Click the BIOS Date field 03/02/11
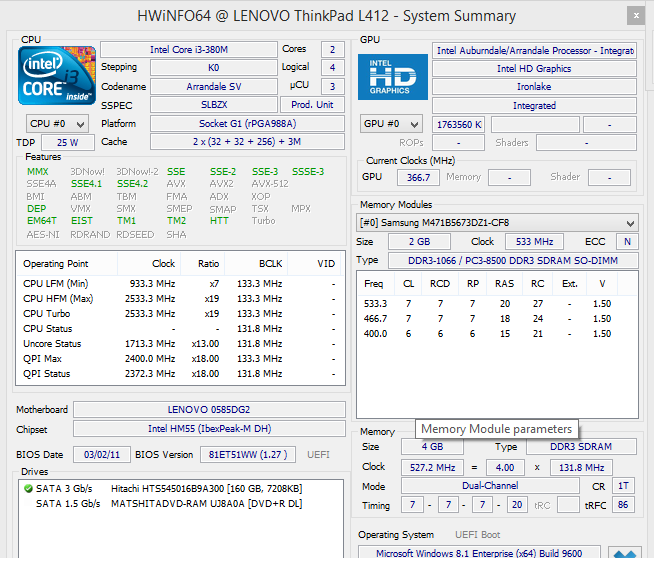This screenshot has height=564, width=656. 102,454
